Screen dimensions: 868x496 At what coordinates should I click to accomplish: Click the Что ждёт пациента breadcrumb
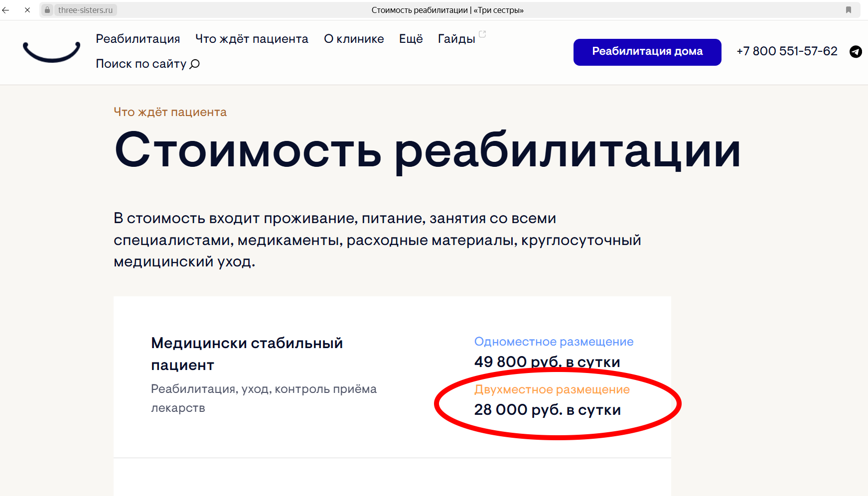pyautogui.click(x=170, y=112)
